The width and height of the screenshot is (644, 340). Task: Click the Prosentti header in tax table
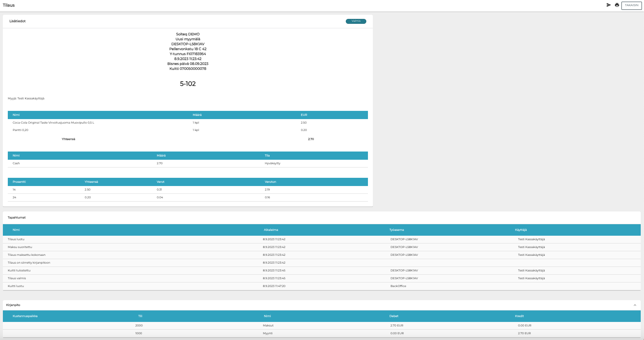(19, 182)
